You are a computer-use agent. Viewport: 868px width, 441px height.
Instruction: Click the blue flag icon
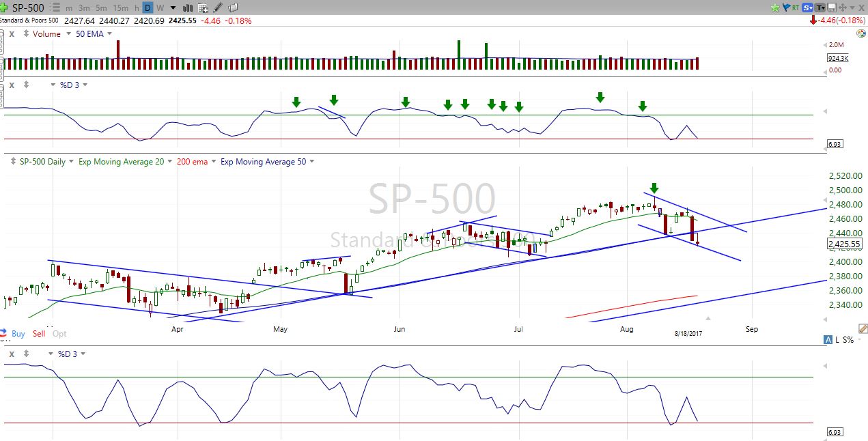[x=785, y=8]
